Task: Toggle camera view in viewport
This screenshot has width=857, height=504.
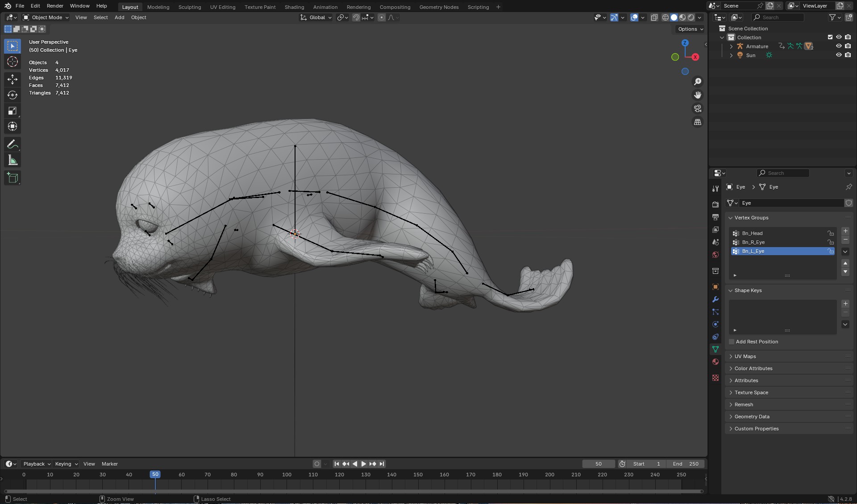Action: pyautogui.click(x=697, y=108)
